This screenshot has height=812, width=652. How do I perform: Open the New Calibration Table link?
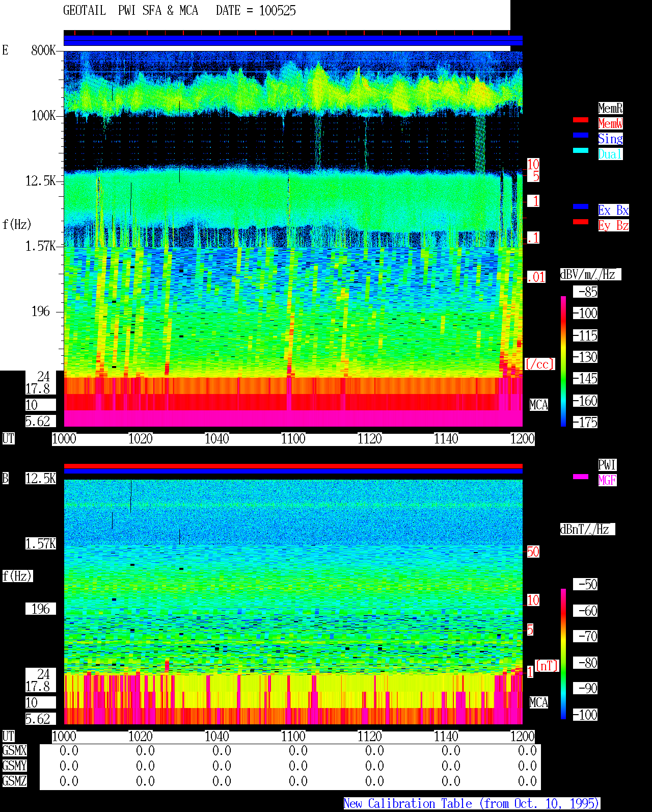coord(472,803)
